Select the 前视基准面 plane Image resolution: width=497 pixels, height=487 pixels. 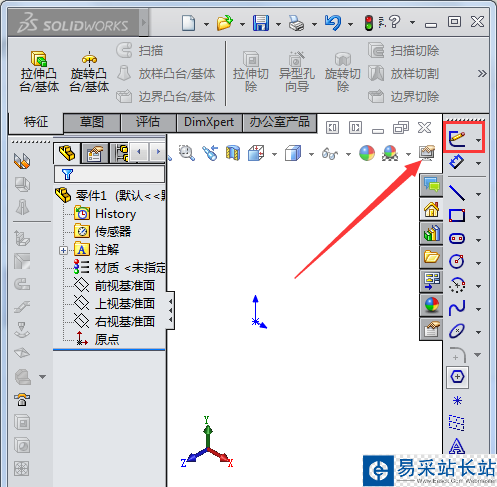114,286
